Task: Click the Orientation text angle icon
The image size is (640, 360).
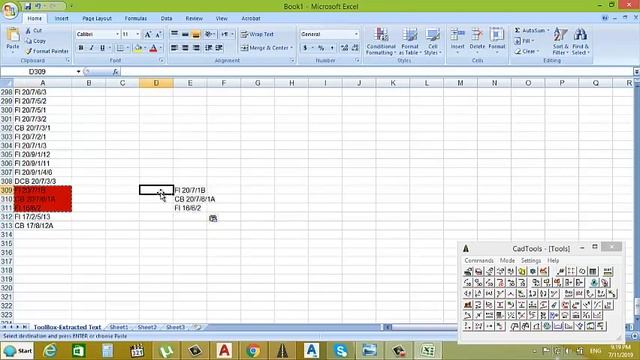Action: coord(209,34)
